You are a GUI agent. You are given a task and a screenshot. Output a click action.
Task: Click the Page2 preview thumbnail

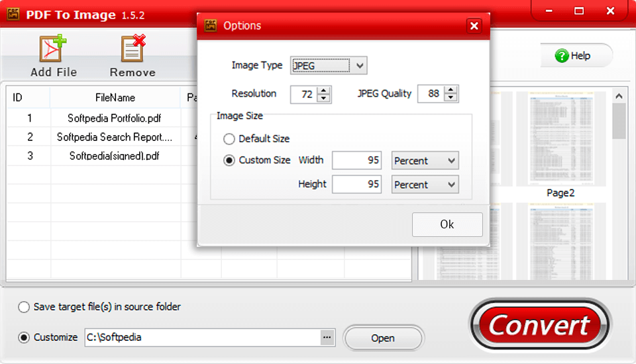coord(560,139)
